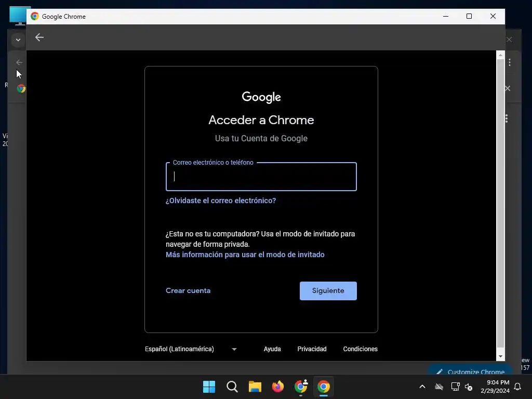Open the 'Condiciones' footer link
Viewport: 532px width, 399px height.
point(360,349)
